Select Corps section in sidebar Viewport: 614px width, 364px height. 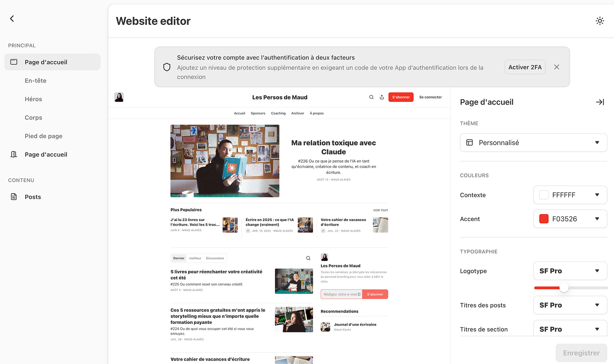coord(33,118)
